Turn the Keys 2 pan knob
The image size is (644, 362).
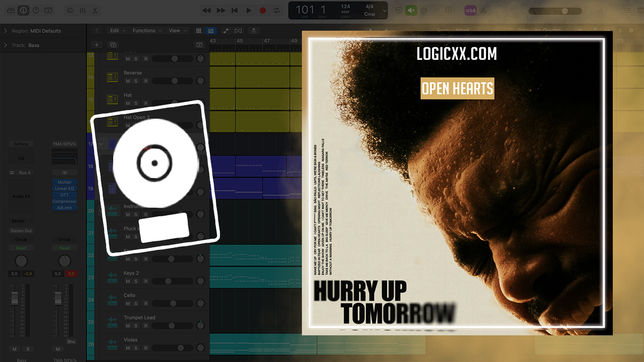click(x=201, y=281)
